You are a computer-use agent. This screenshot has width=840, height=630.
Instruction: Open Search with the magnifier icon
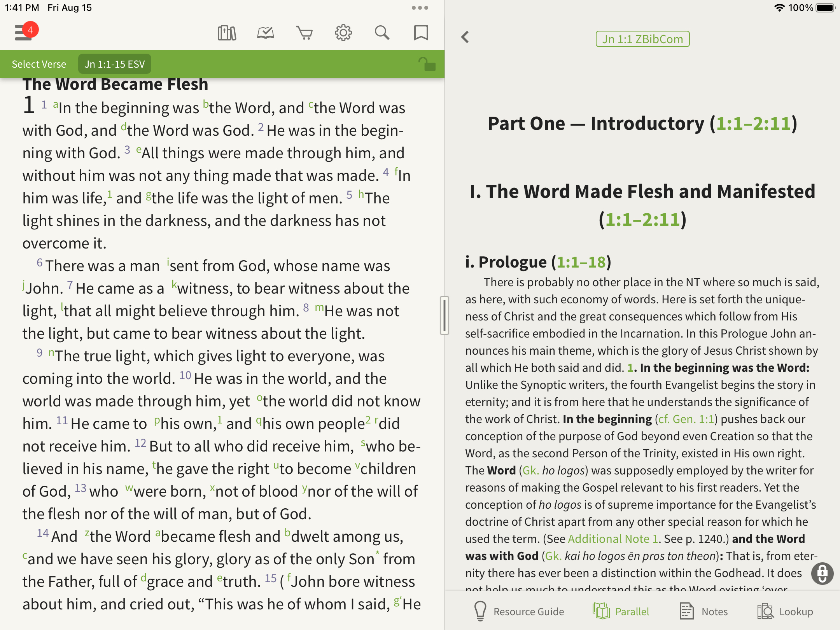(x=382, y=33)
